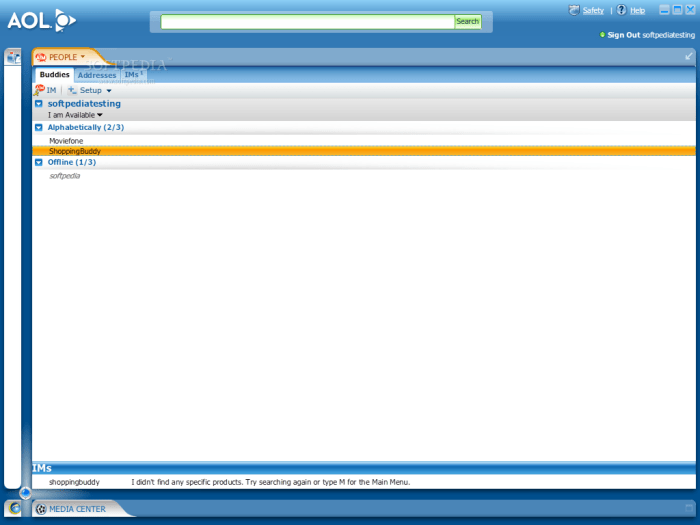This screenshot has height=525, width=700.
Task: Switch to the Buddies tab
Action: point(54,75)
